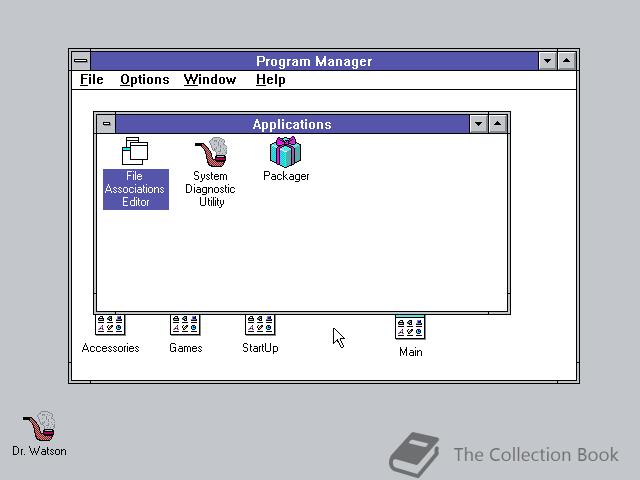Click the StartUp group label
The width and height of the screenshot is (640, 480).
point(260,348)
